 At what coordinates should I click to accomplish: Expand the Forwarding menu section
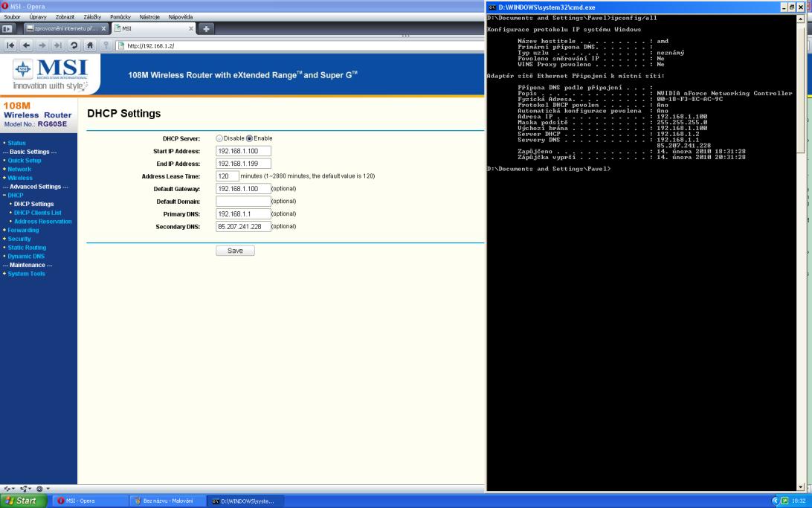coord(23,230)
